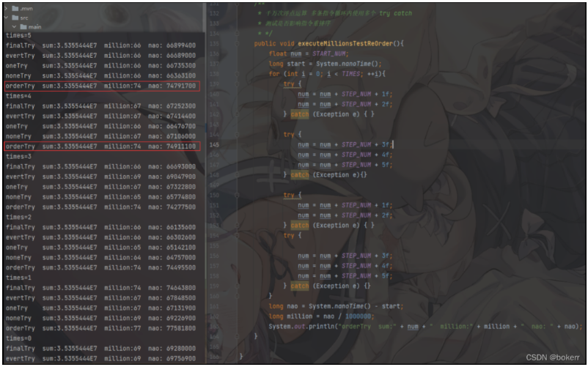Click the orderTry row with nao: 74911100
The width and height of the screenshot is (588, 367).
click(x=102, y=147)
